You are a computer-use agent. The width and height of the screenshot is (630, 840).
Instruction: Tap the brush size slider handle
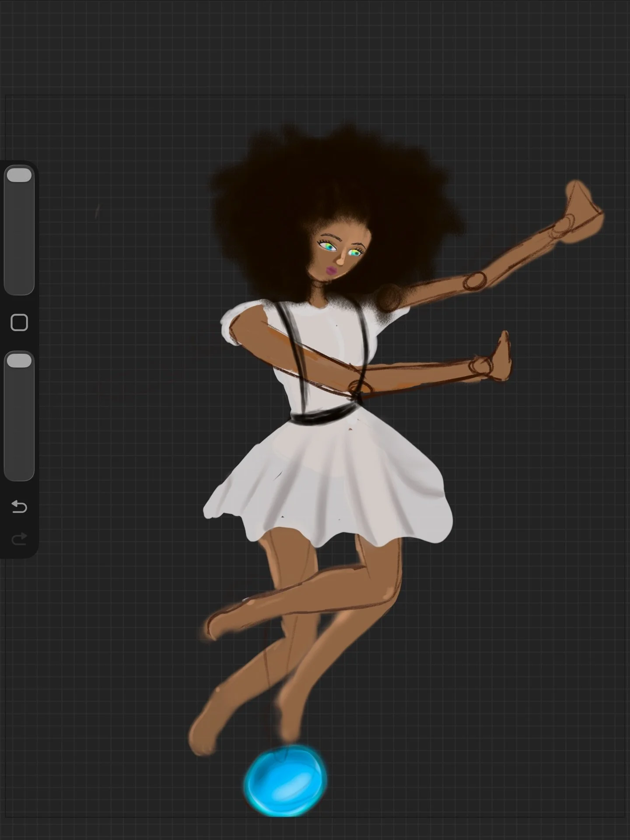pos(19,175)
